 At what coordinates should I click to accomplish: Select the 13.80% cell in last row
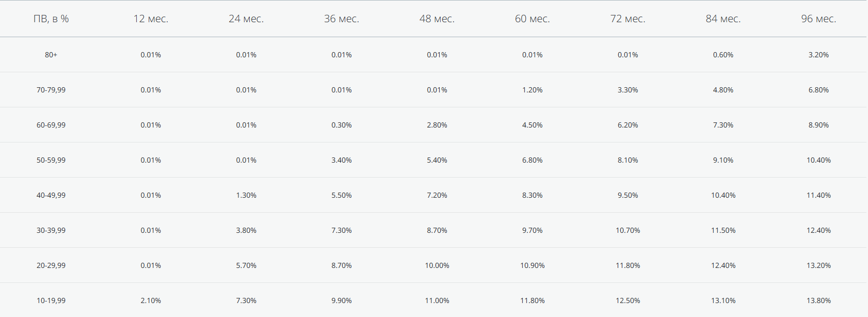pyautogui.click(x=818, y=300)
